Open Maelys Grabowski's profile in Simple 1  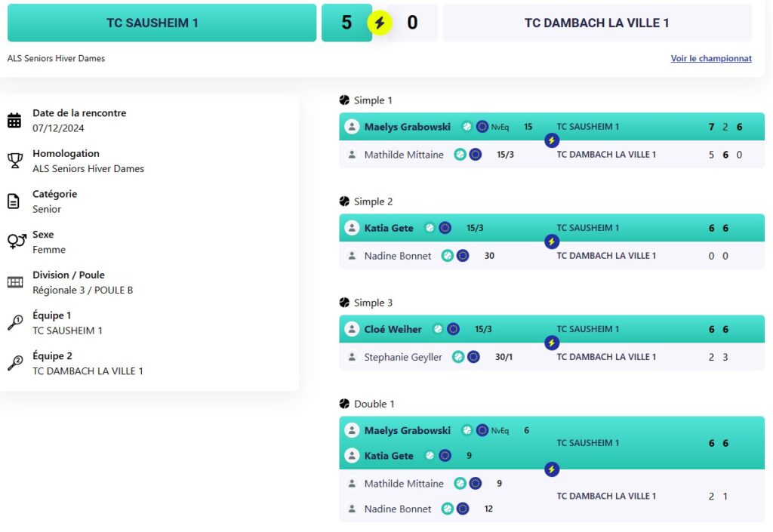[x=407, y=127]
